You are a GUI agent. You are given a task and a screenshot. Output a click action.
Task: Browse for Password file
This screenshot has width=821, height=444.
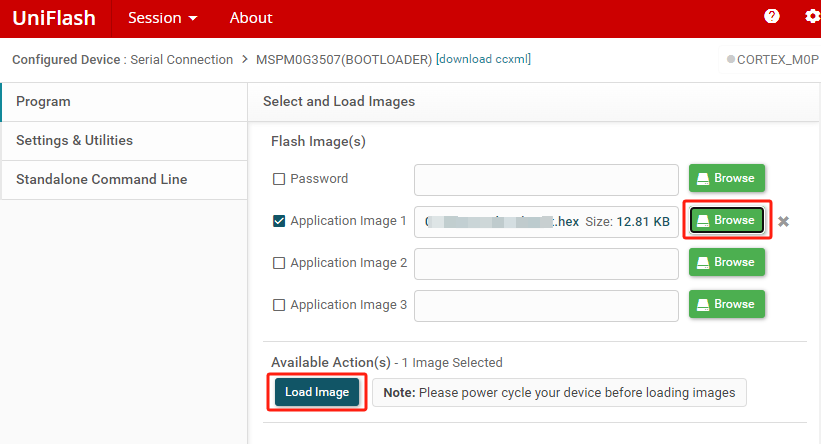726,178
